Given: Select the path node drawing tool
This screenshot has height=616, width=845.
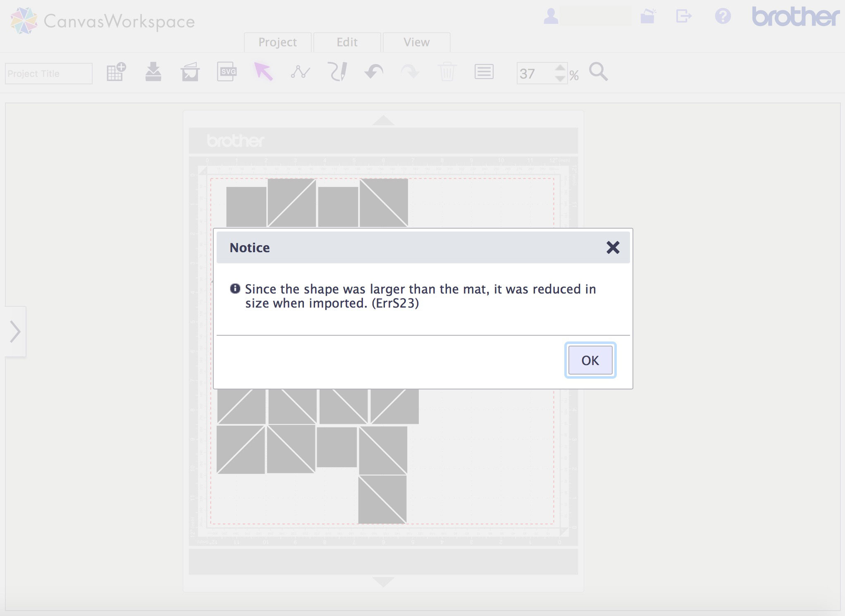Looking at the screenshot, I should point(300,72).
